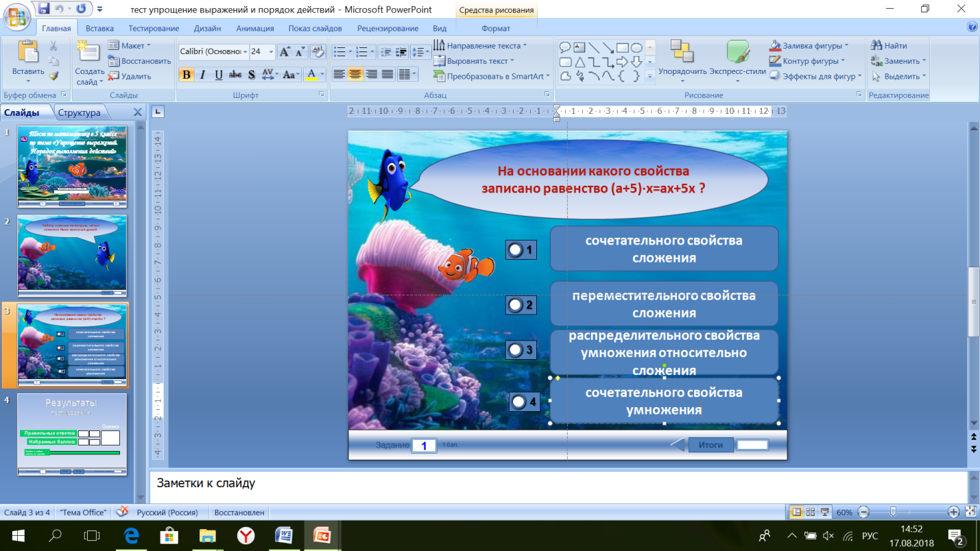The width and height of the screenshot is (980, 551).
Task: Select the down block arrow shape
Action: [x=636, y=62]
